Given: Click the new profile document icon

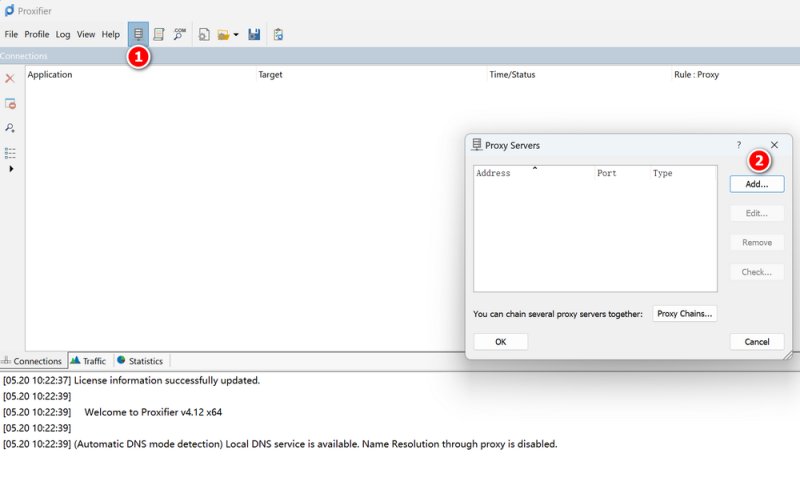Looking at the screenshot, I should click(204, 34).
